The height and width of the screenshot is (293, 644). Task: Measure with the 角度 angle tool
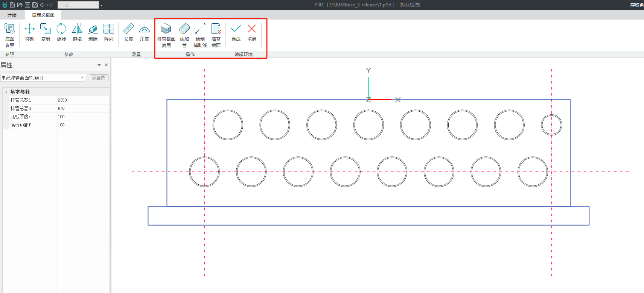click(145, 32)
